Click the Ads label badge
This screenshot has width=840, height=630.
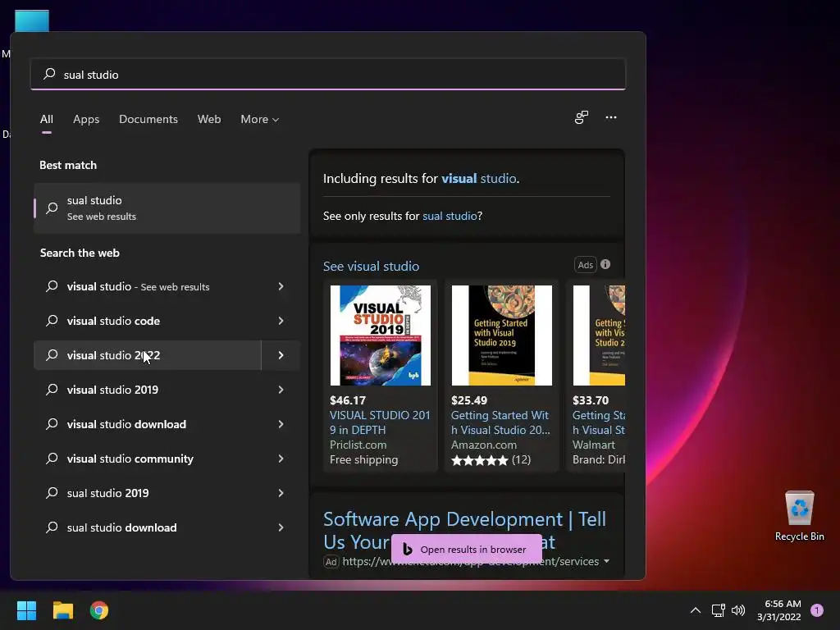pyautogui.click(x=585, y=265)
